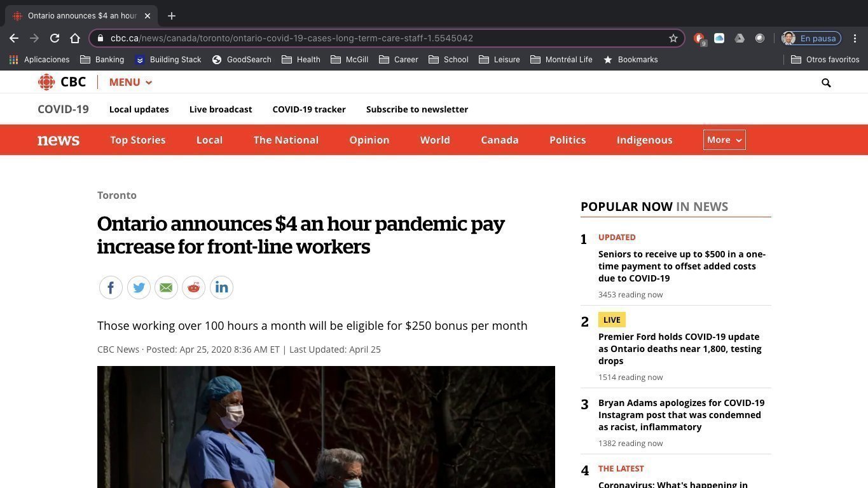The image size is (868, 488).
Task: Open Chrome's three-dot menu
Action: (855, 38)
